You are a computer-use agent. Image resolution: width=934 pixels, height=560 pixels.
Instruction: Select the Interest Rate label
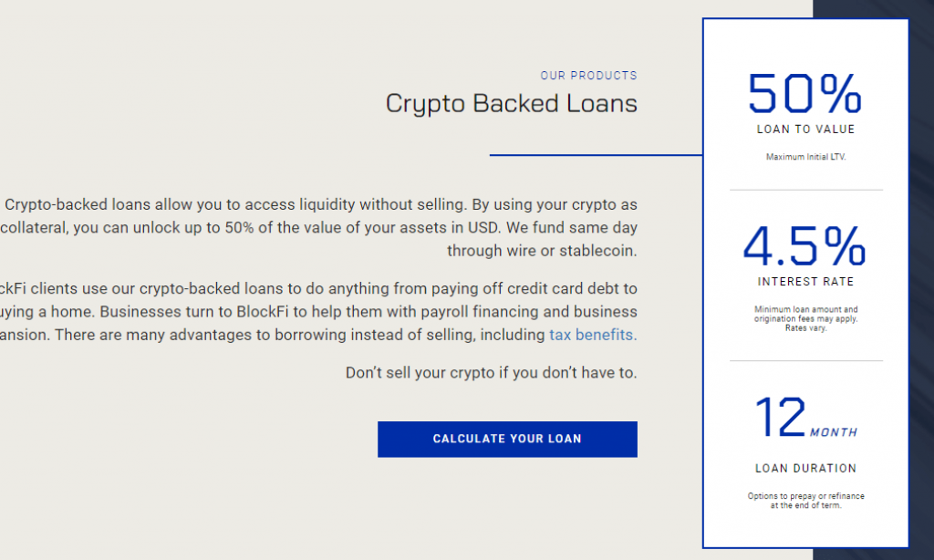805,282
